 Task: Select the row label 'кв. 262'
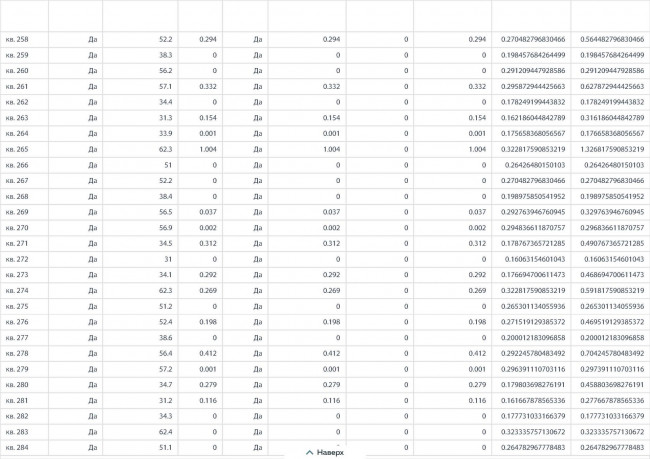pos(17,102)
